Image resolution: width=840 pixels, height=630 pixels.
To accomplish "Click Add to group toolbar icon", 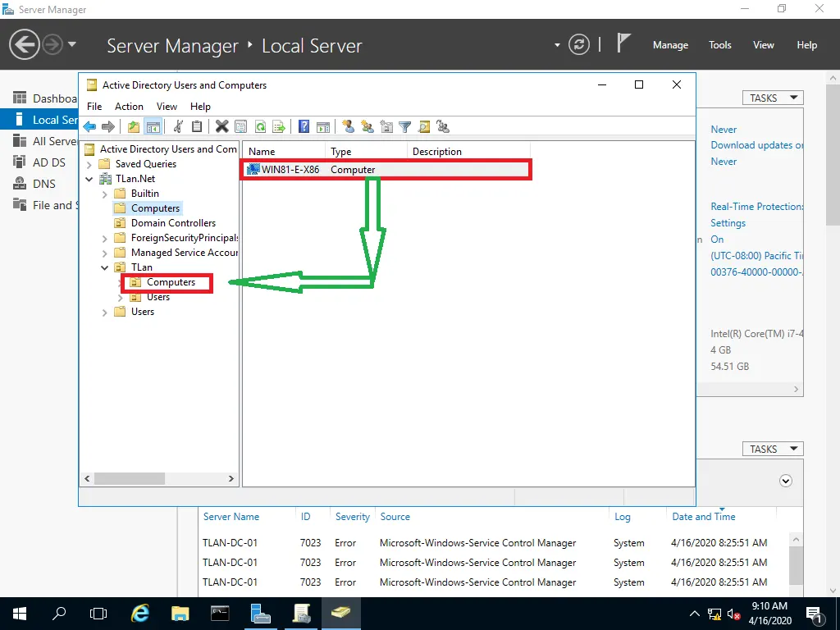I will [442, 127].
